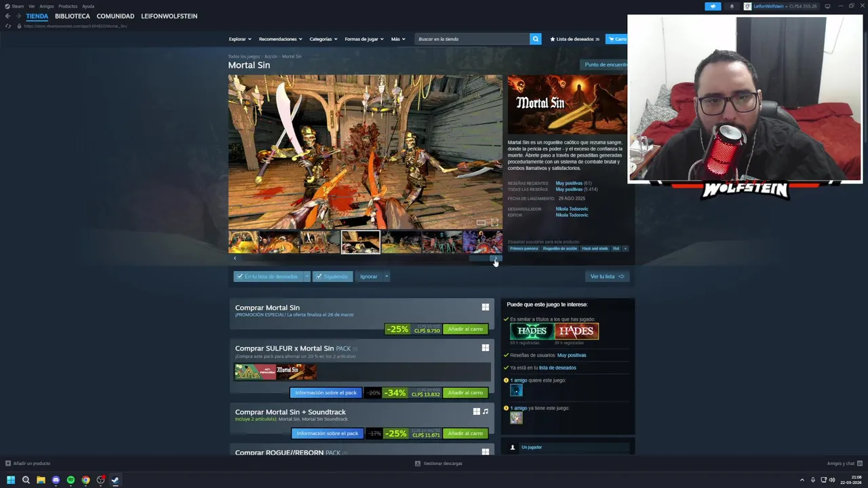Open the Explorar store menu
The height and width of the screenshot is (488, 868).
(240, 39)
